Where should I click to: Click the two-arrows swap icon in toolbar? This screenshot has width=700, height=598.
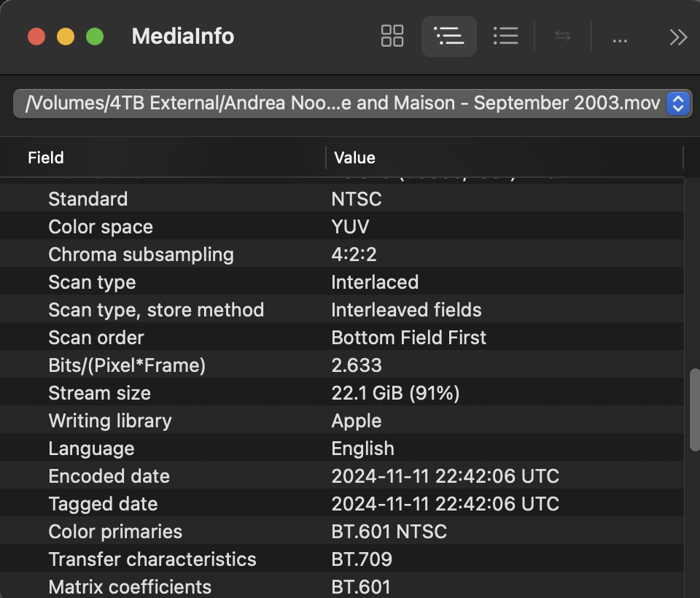tap(562, 36)
